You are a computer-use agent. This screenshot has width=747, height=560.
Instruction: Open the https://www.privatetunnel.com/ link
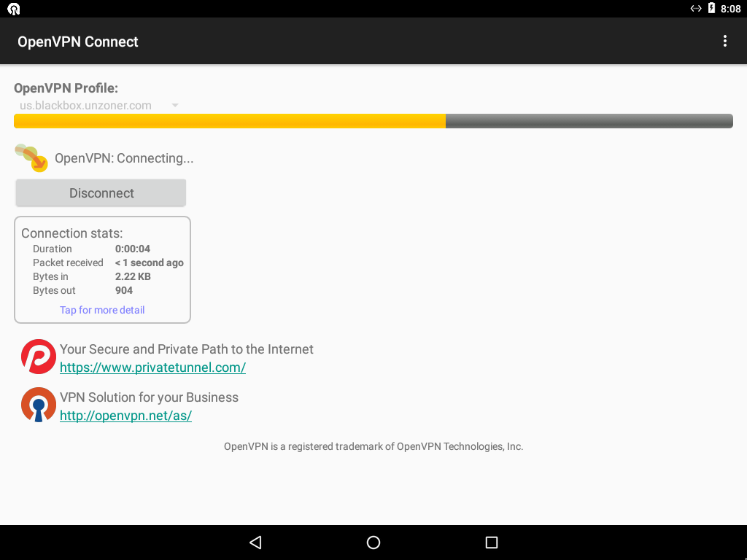point(152,367)
